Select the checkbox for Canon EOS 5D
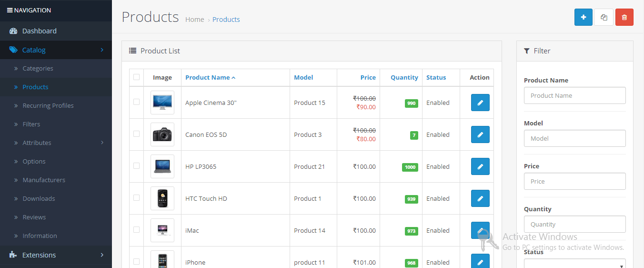The width and height of the screenshot is (644, 268). tap(137, 134)
